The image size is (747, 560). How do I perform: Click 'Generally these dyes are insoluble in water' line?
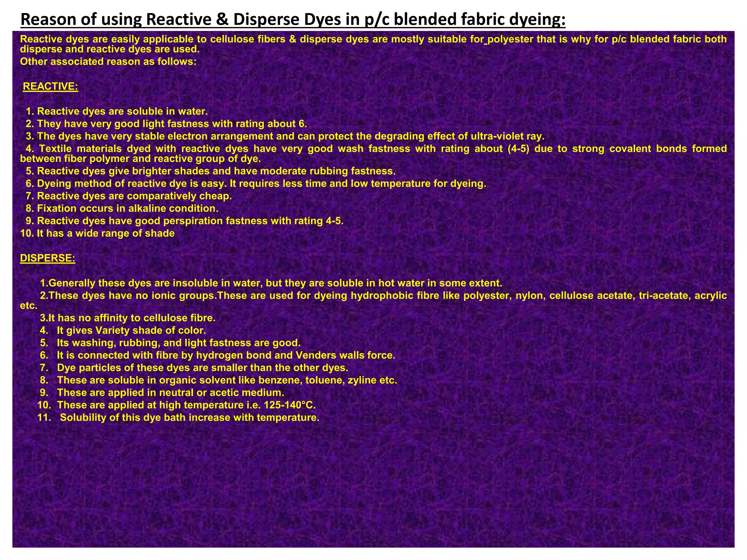271,283
